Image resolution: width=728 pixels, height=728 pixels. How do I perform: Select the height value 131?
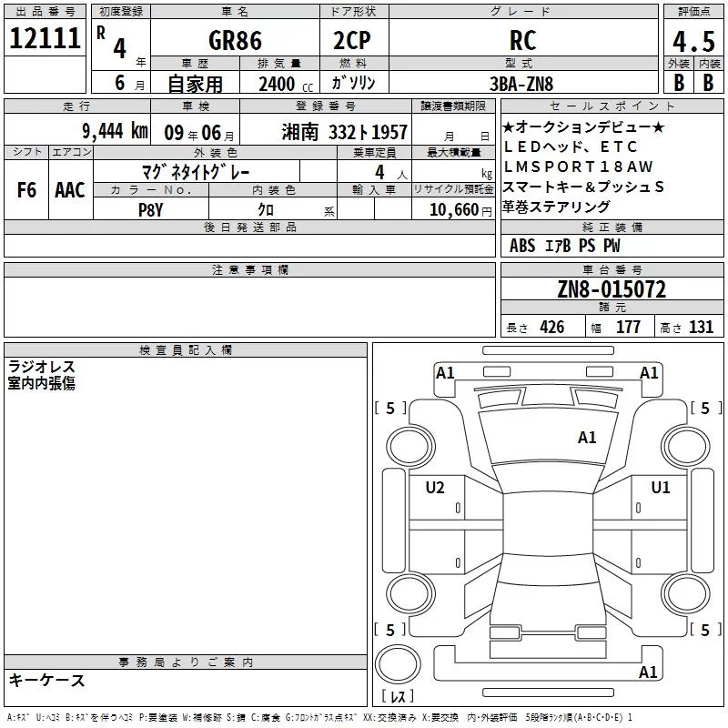tap(701, 327)
